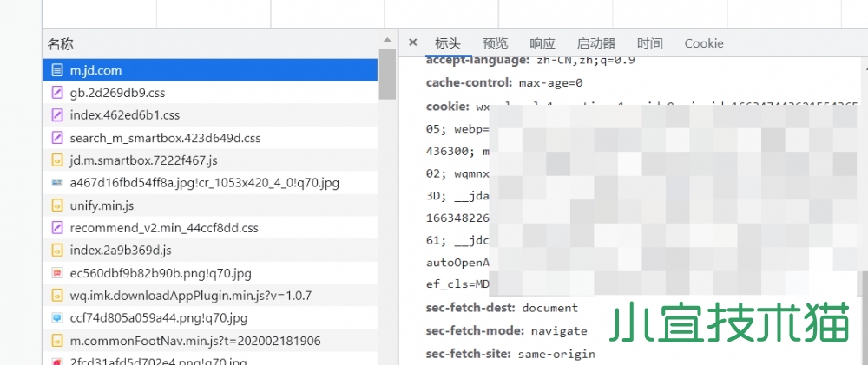Click the sec-fetch-site header name
This screenshot has width=868, height=365.
point(471,354)
